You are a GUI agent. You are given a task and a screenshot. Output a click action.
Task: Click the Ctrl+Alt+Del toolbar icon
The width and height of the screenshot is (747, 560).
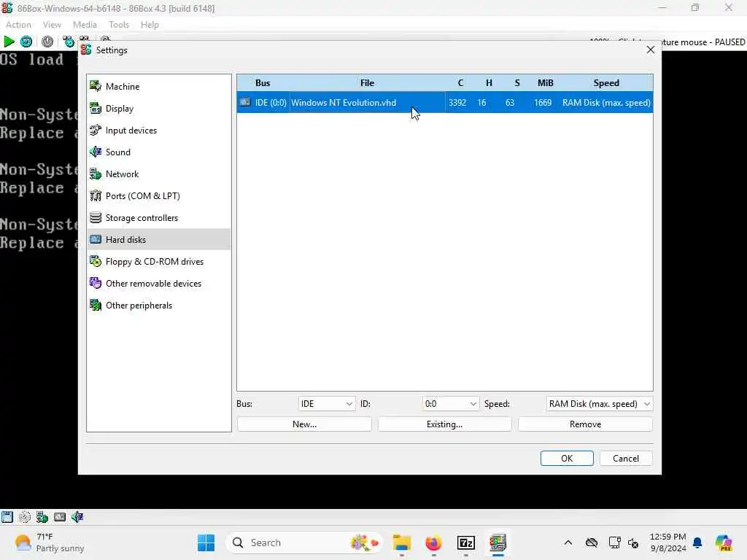[x=69, y=42]
